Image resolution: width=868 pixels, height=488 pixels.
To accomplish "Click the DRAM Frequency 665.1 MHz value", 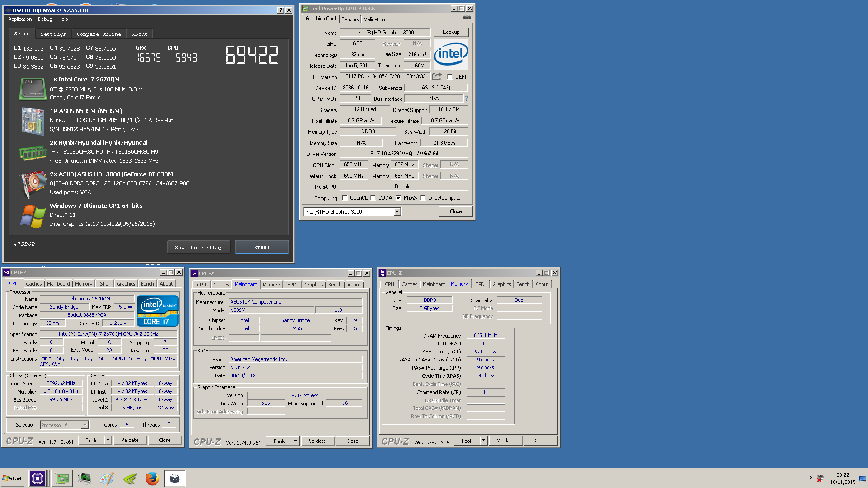I will click(x=486, y=335).
